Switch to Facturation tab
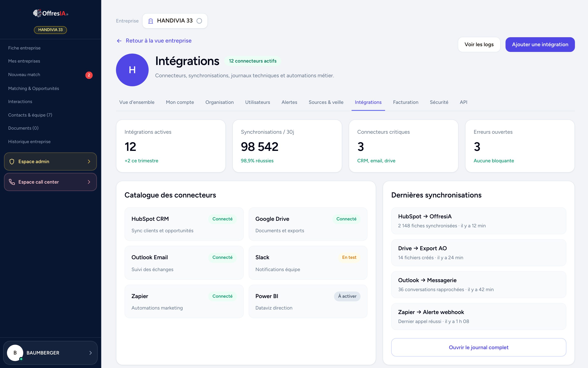This screenshot has height=368, width=588. [x=405, y=102]
